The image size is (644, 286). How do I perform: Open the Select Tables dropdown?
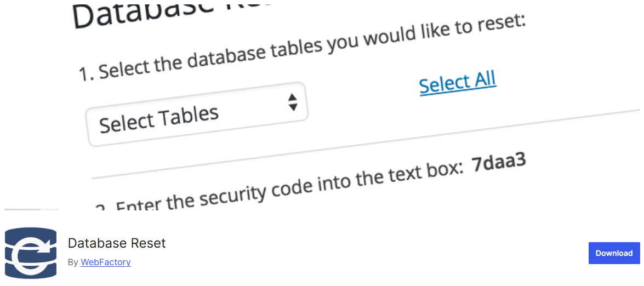pyautogui.click(x=197, y=114)
